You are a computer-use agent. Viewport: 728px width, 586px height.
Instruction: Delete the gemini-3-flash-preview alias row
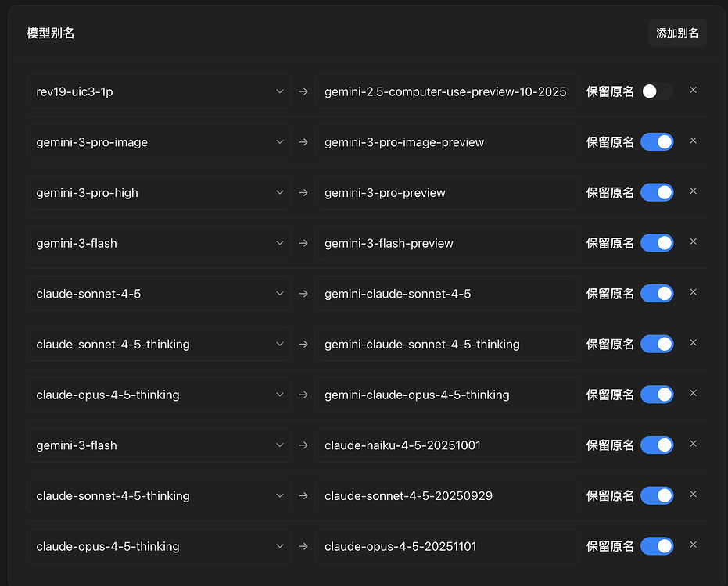(x=693, y=241)
